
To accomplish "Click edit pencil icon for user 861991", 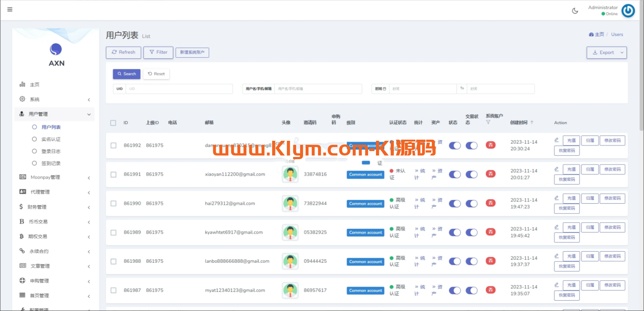I will tap(556, 169).
